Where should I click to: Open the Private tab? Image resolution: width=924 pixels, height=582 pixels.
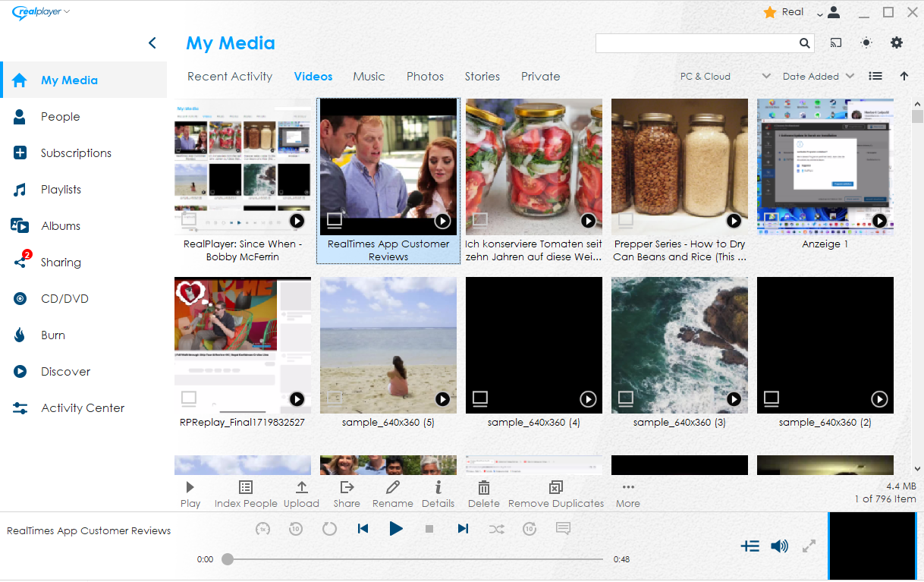coord(541,77)
